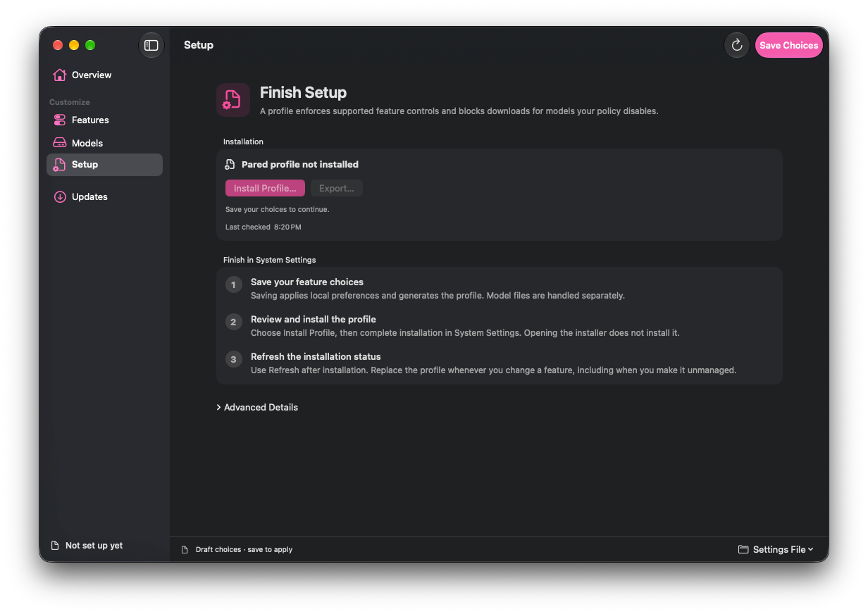Viewport: 868px width, 614px height.
Task: Save choices with the pink button
Action: [x=788, y=45]
